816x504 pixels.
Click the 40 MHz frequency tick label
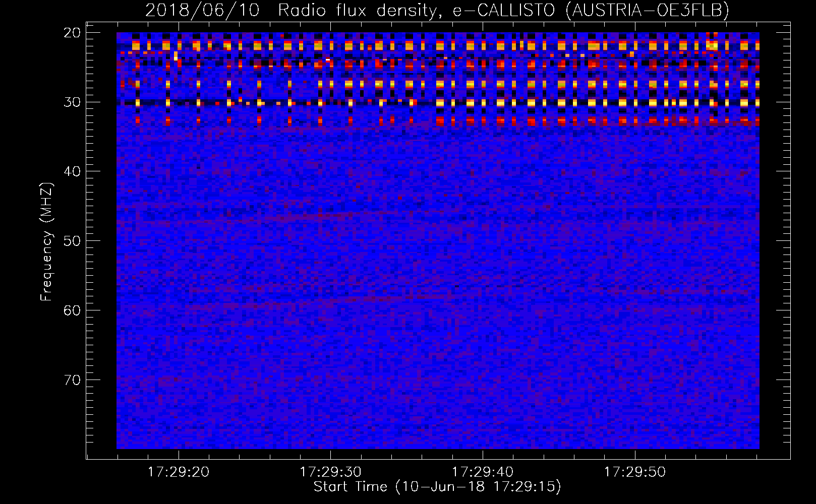coord(72,171)
